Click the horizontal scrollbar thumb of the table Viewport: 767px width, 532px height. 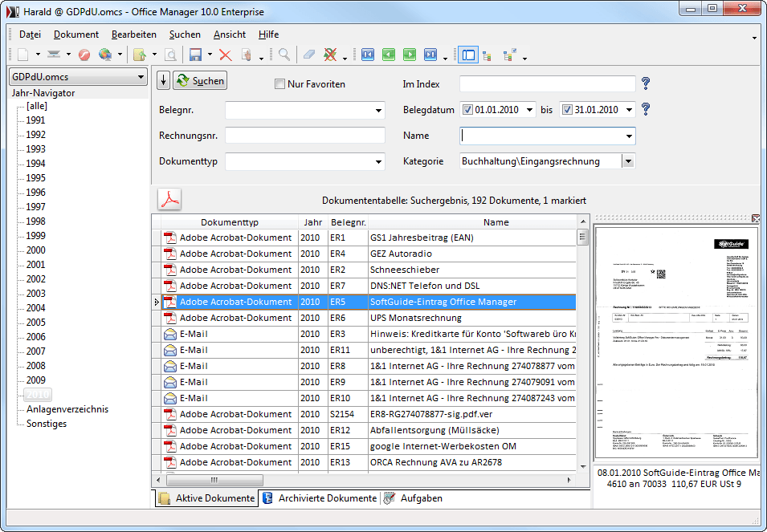tap(214, 480)
